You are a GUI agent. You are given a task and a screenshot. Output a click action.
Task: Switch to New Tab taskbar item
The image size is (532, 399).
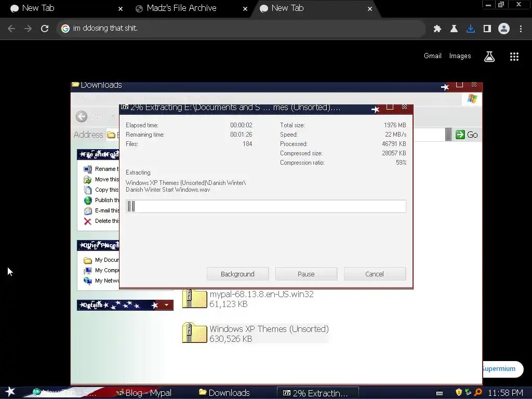(64, 393)
